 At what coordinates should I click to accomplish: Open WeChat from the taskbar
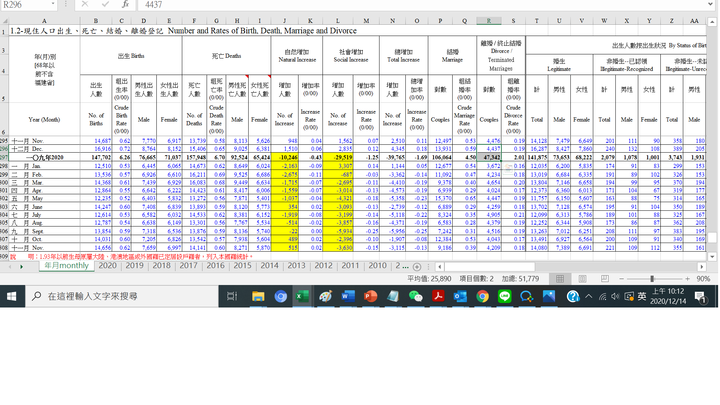point(415,297)
